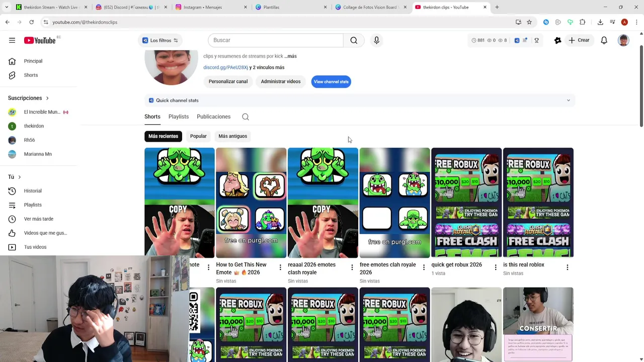Go to the YouTube logo home
The width and height of the screenshot is (644, 362).
coord(40,40)
